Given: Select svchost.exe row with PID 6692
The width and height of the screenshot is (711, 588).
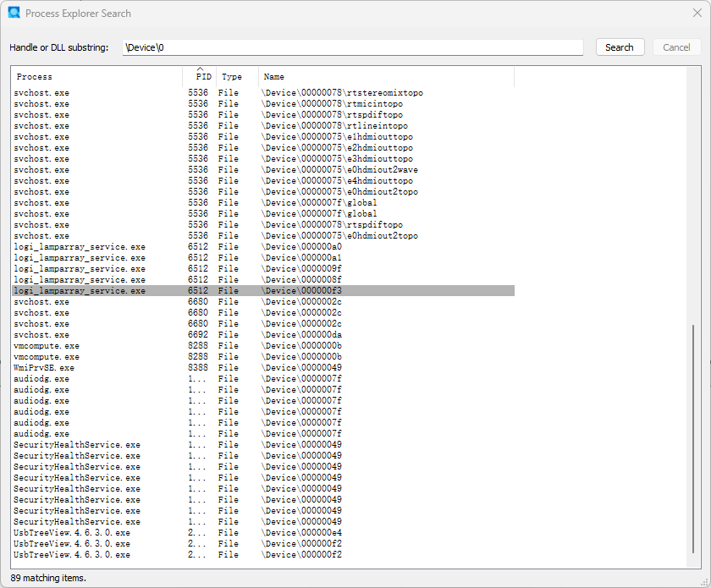Looking at the screenshot, I should [263, 334].
